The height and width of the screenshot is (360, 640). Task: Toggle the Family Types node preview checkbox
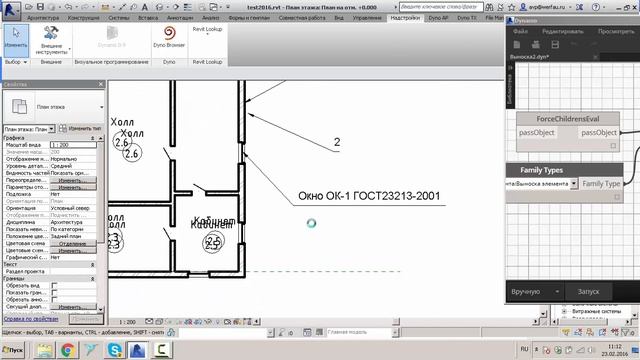coord(617,197)
